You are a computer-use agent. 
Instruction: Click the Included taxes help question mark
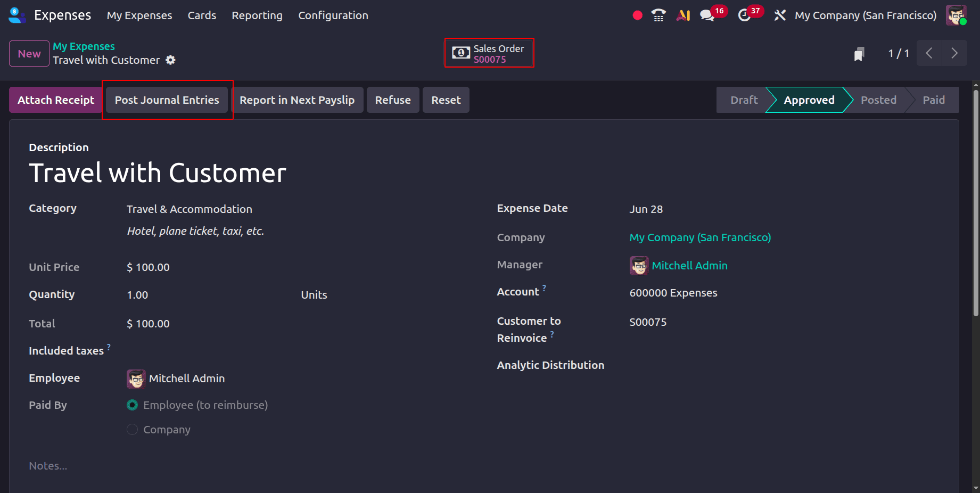(x=109, y=347)
